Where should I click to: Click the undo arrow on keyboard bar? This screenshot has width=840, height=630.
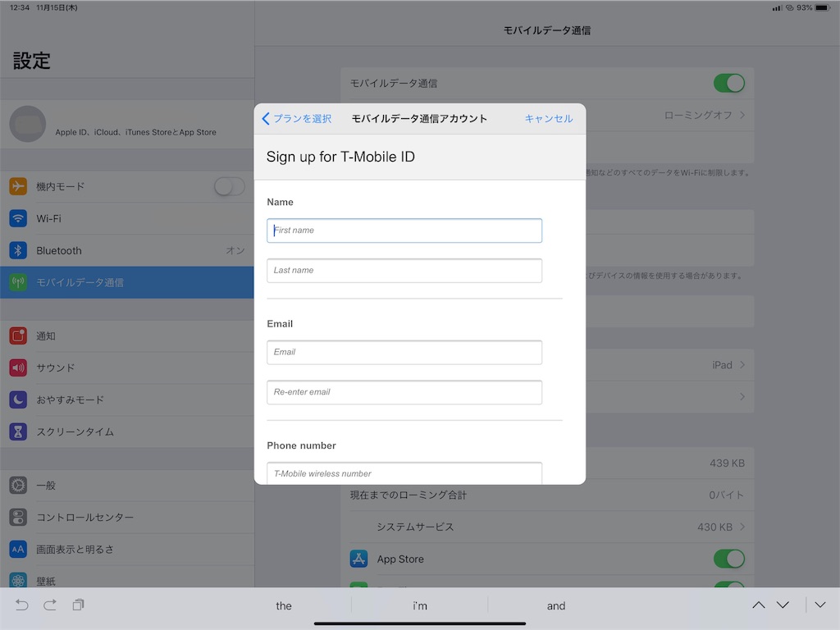pos(21,605)
